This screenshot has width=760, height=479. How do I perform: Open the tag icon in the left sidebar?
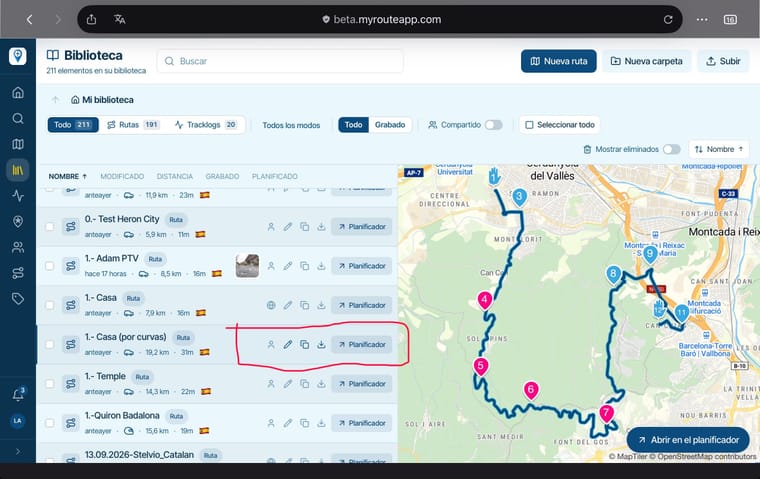click(18, 299)
